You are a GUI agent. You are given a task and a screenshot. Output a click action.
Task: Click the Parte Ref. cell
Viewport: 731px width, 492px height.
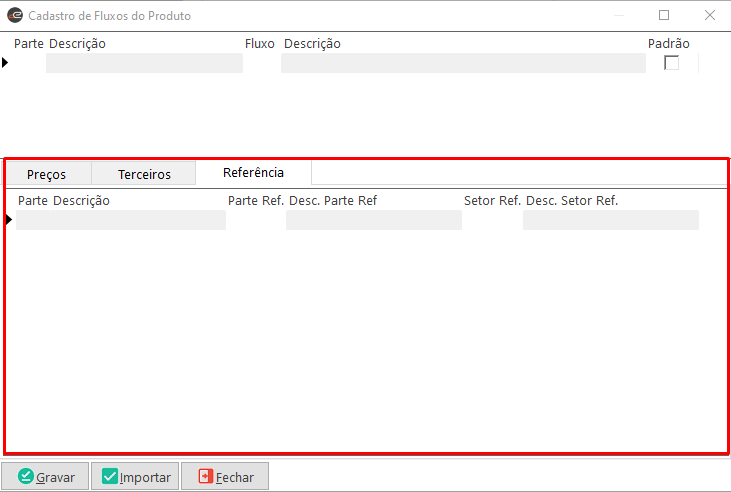click(x=256, y=220)
